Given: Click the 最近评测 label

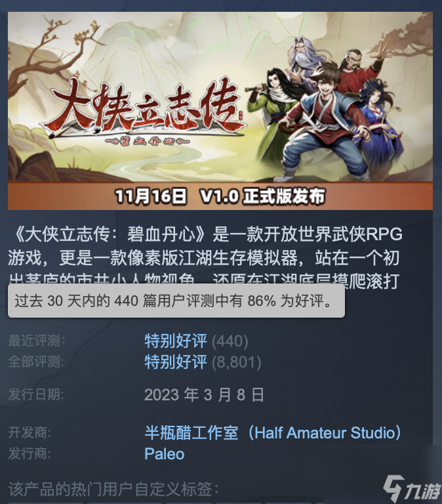Looking at the screenshot, I should point(37,341).
